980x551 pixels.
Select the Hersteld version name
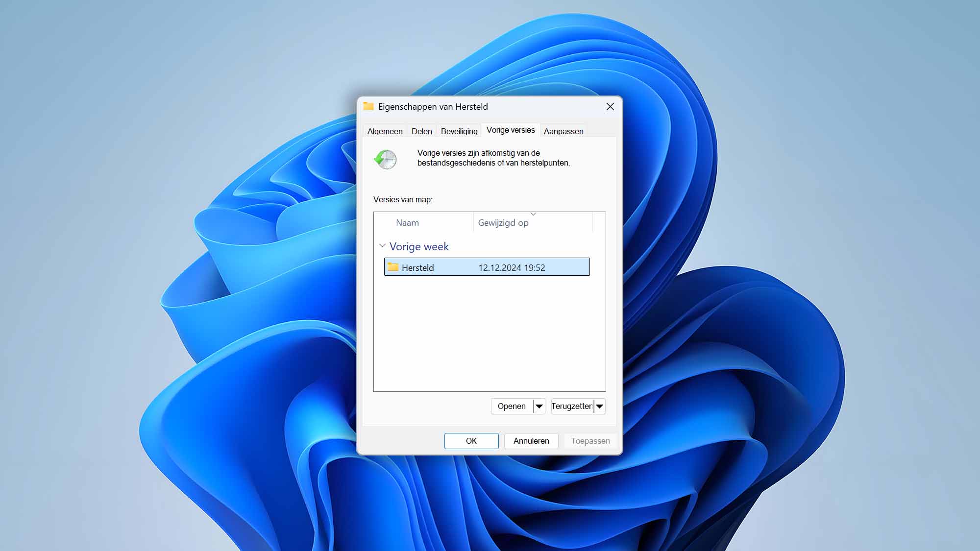pyautogui.click(x=417, y=267)
